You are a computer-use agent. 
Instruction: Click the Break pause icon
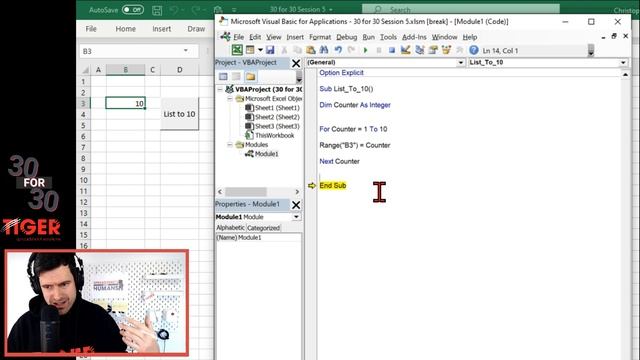pos(379,50)
